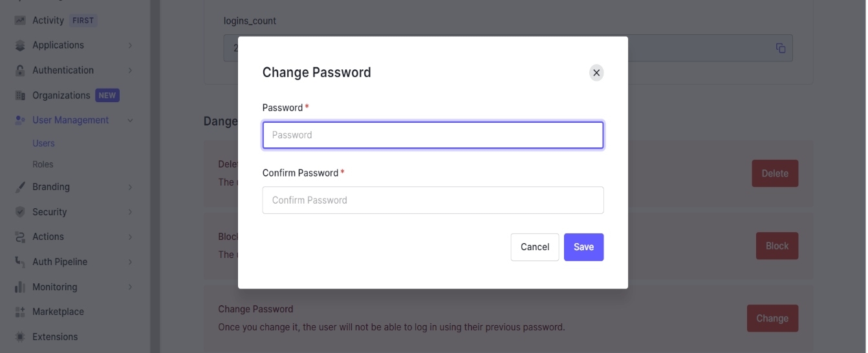
Task: Copy the logins_count value with copy icon
Action: click(781, 48)
